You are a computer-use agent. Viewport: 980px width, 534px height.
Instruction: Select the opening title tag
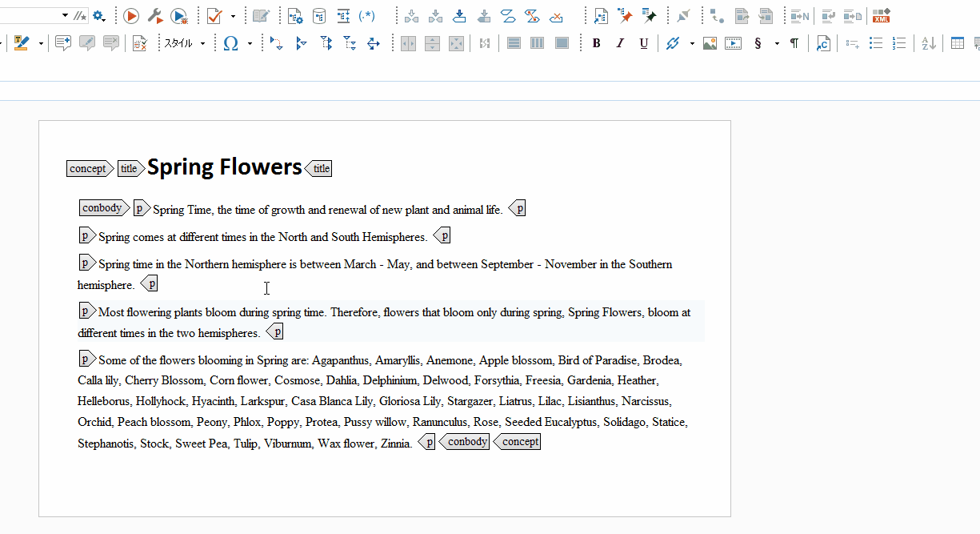pos(131,168)
